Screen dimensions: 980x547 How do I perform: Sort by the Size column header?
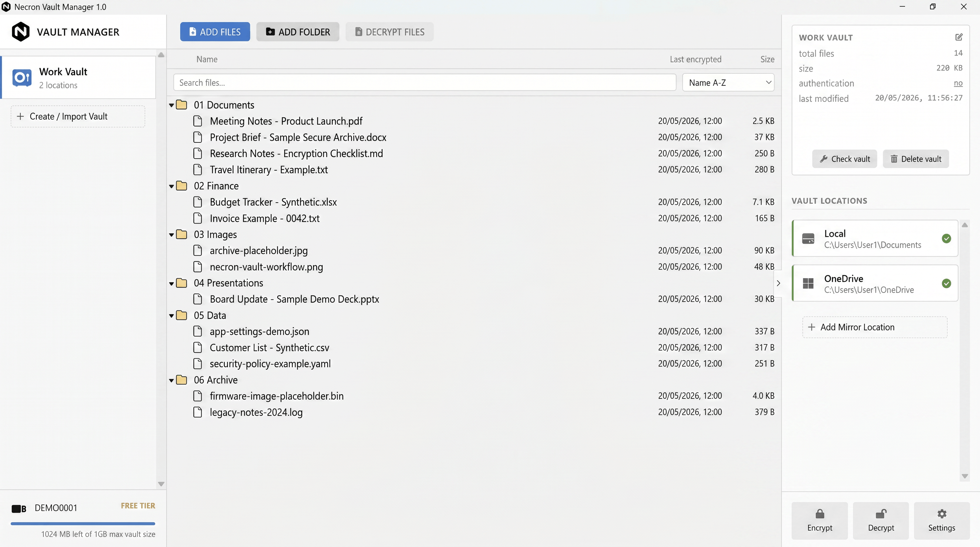[x=767, y=59]
